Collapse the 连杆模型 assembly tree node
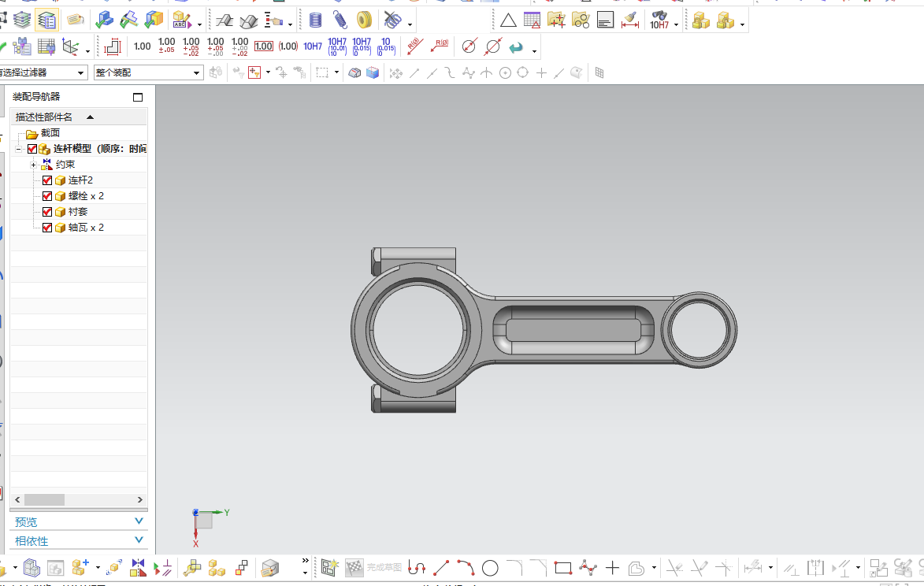The height and width of the screenshot is (586, 924). (x=18, y=149)
